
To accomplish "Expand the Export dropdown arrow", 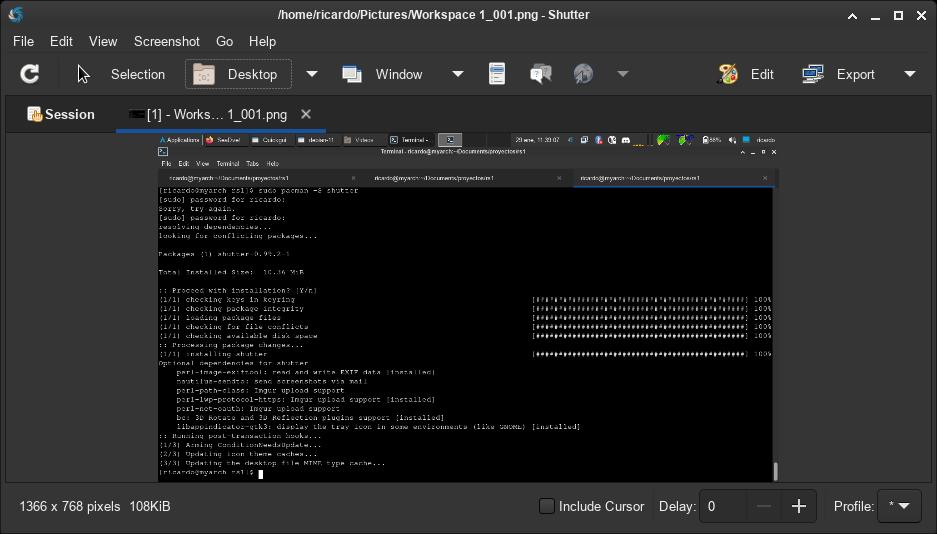I will coord(910,74).
